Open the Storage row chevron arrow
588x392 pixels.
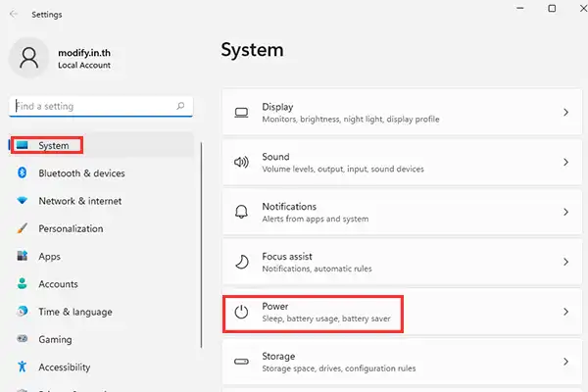tap(565, 363)
